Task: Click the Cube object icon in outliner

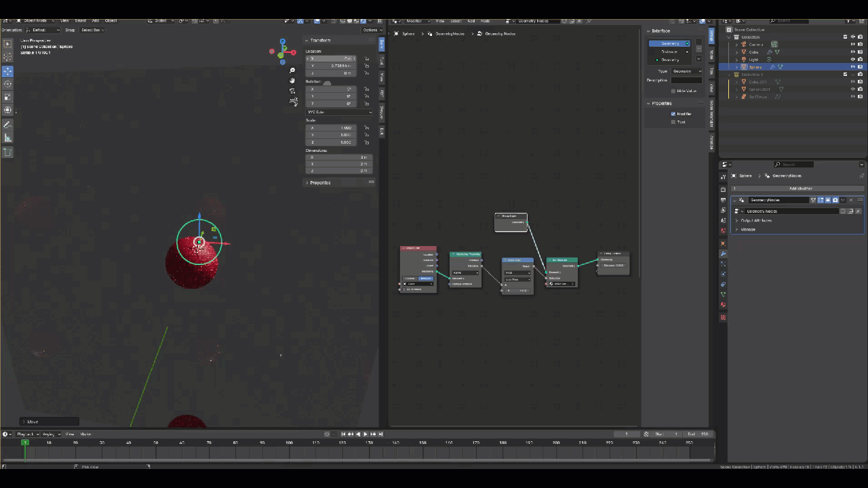Action: tap(744, 52)
